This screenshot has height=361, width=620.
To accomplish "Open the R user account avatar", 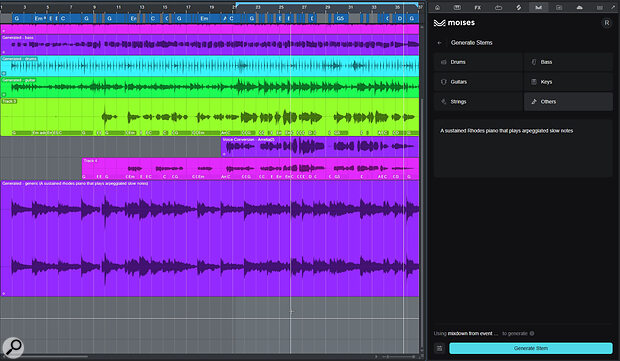I will (607, 23).
